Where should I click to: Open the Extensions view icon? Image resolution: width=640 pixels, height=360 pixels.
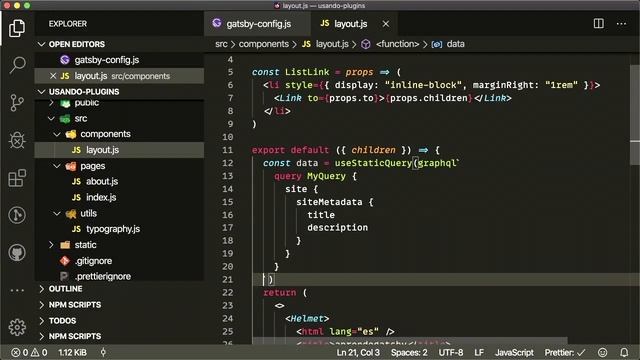(x=17, y=178)
